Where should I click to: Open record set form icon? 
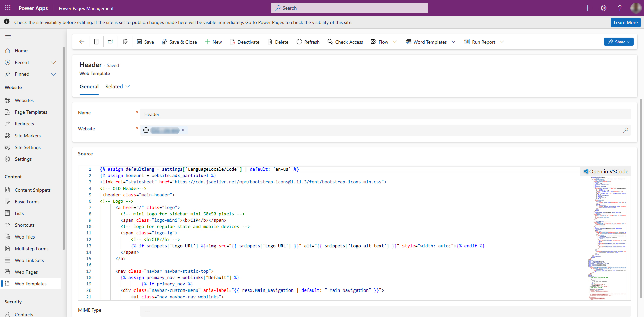point(96,42)
